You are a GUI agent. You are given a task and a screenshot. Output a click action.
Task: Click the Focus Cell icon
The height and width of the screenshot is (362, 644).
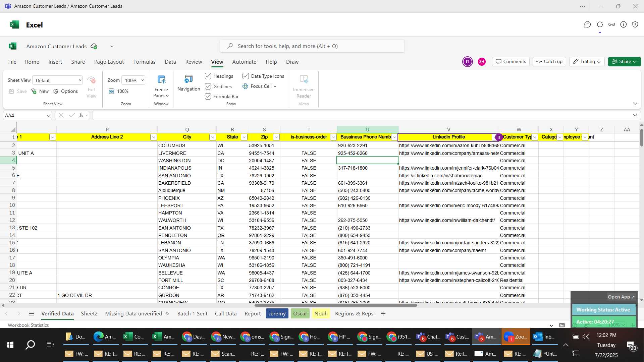pos(245,86)
